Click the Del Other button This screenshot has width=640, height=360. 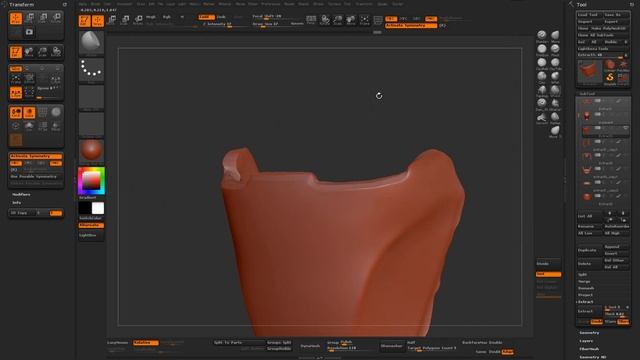click(x=616, y=260)
